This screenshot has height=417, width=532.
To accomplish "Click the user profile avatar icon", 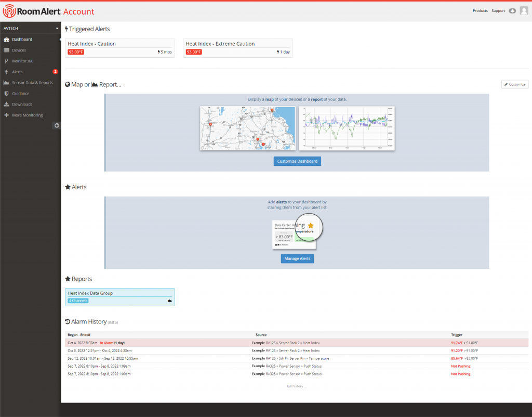I will coord(524,11).
